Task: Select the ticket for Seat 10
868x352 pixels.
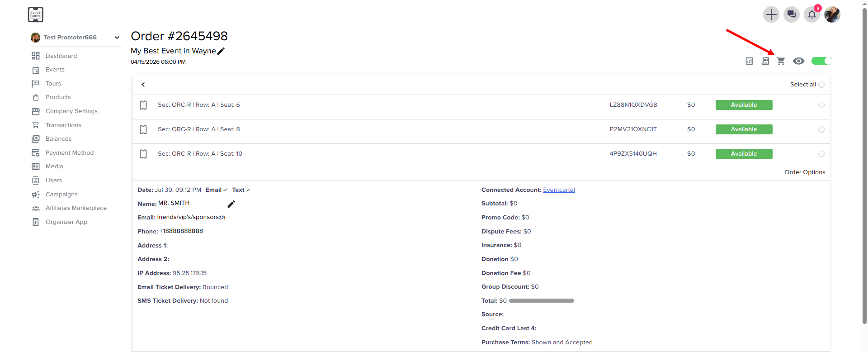Action: pyautogui.click(x=821, y=154)
